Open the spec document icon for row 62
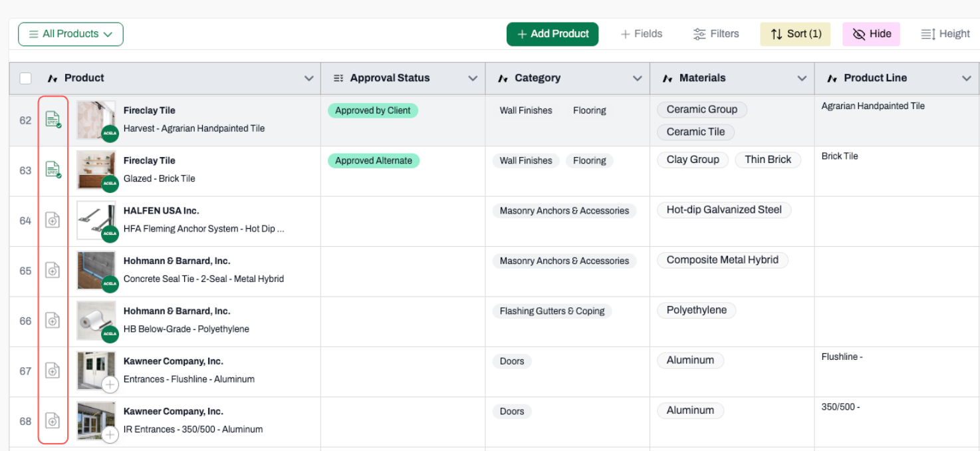 (53, 120)
